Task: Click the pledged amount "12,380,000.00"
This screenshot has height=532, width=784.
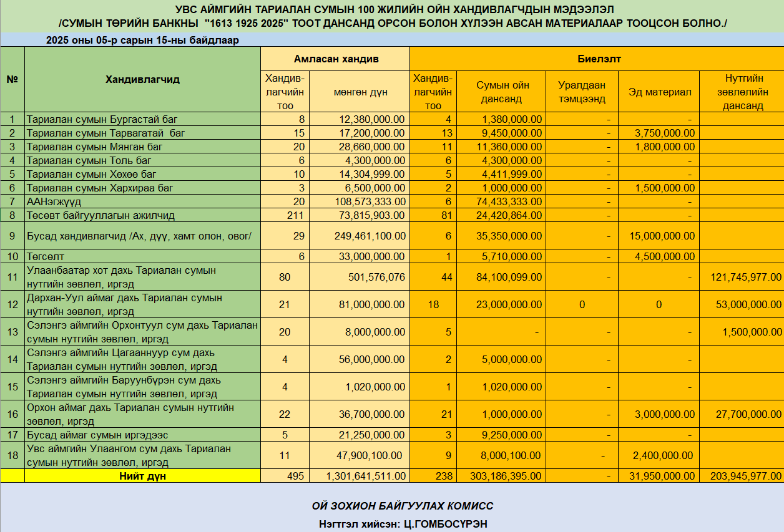Action: (373, 119)
